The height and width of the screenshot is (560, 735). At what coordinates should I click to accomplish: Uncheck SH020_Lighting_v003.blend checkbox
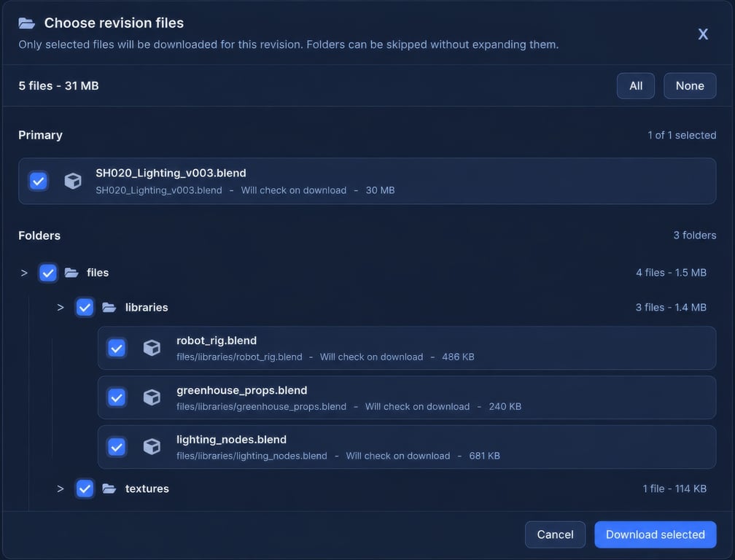[x=39, y=181]
